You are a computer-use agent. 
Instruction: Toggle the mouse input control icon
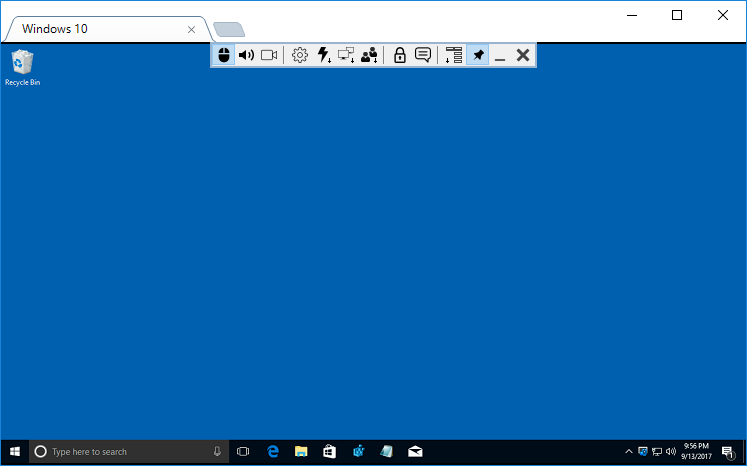point(223,56)
